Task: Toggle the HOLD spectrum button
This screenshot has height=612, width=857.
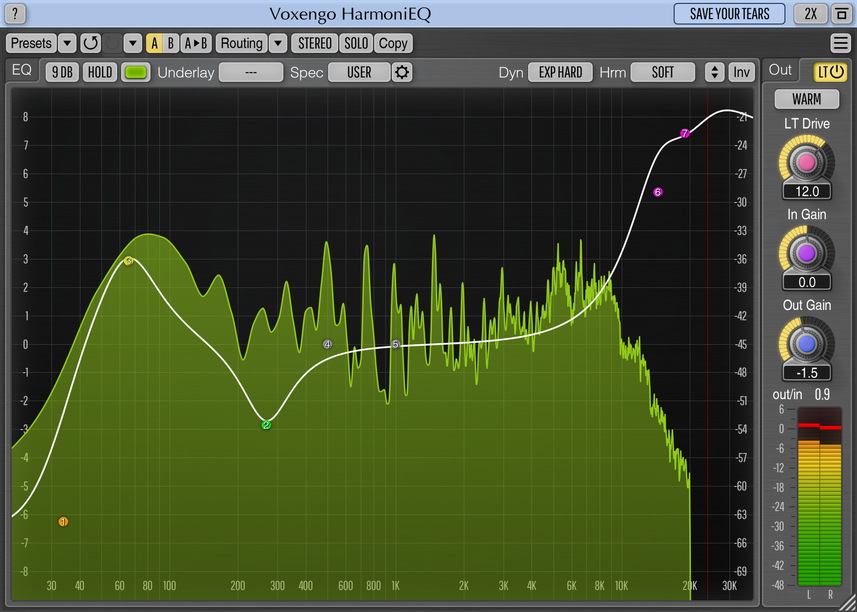Action: 100,72
